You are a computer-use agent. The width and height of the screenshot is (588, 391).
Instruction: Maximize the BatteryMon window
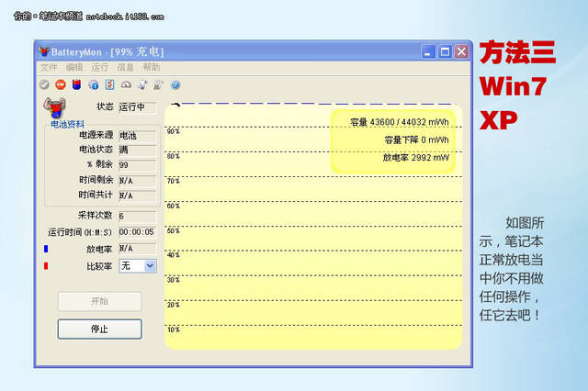(445, 51)
